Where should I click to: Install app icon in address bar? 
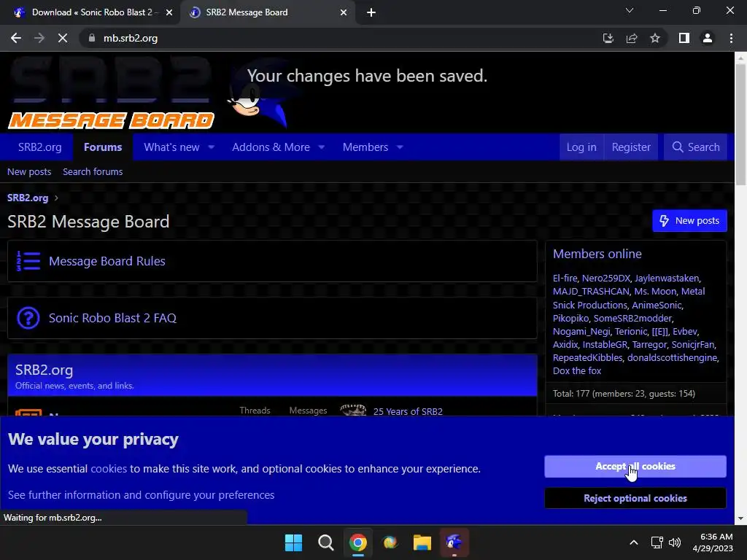point(608,38)
